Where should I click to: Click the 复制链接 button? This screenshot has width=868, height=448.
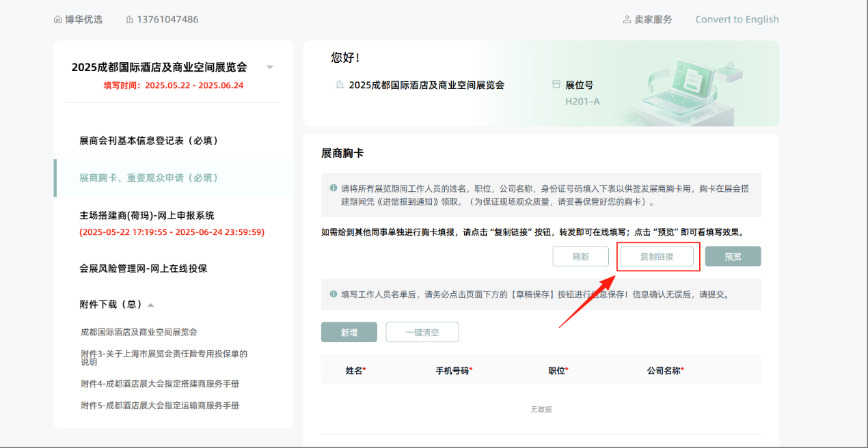(x=657, y=257)
